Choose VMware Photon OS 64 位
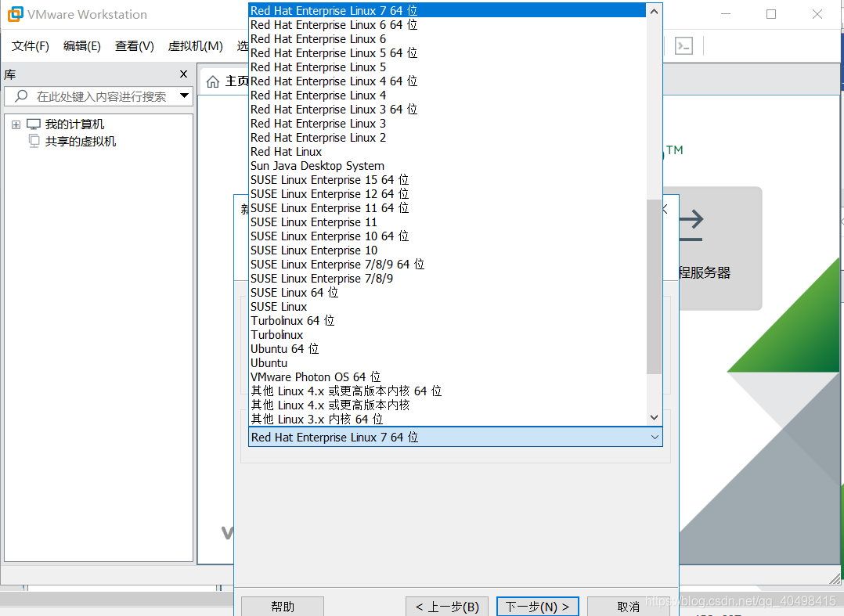 click(447, 377)
